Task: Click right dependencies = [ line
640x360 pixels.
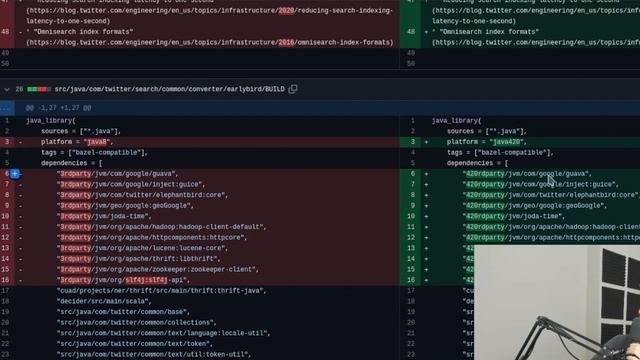Action: click(477, 163)
